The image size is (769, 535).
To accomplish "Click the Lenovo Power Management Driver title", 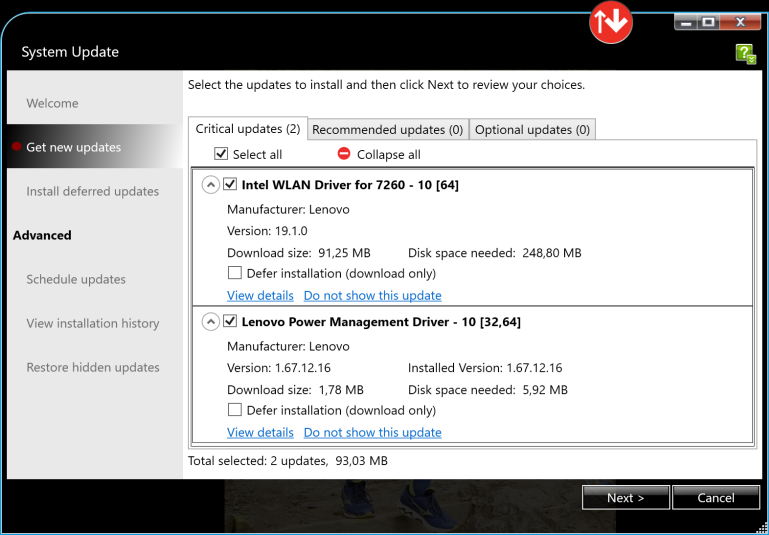I will (381, 322).
